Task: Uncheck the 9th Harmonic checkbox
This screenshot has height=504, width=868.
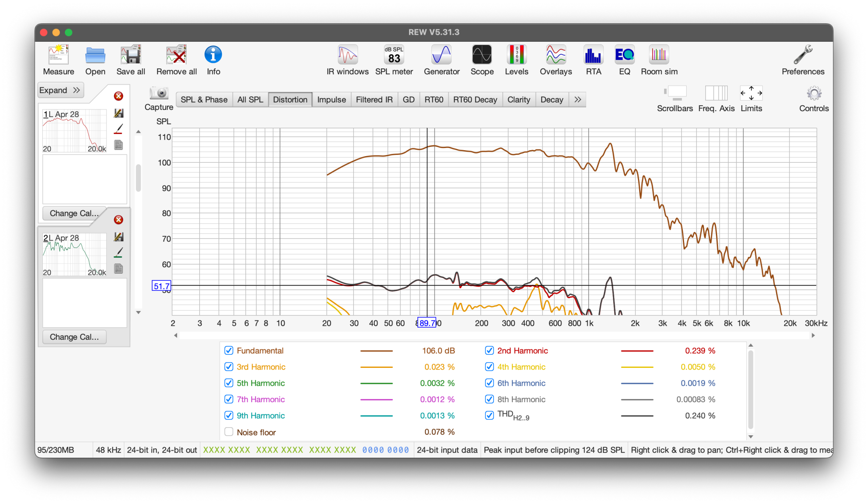Action: click(229, 415)
